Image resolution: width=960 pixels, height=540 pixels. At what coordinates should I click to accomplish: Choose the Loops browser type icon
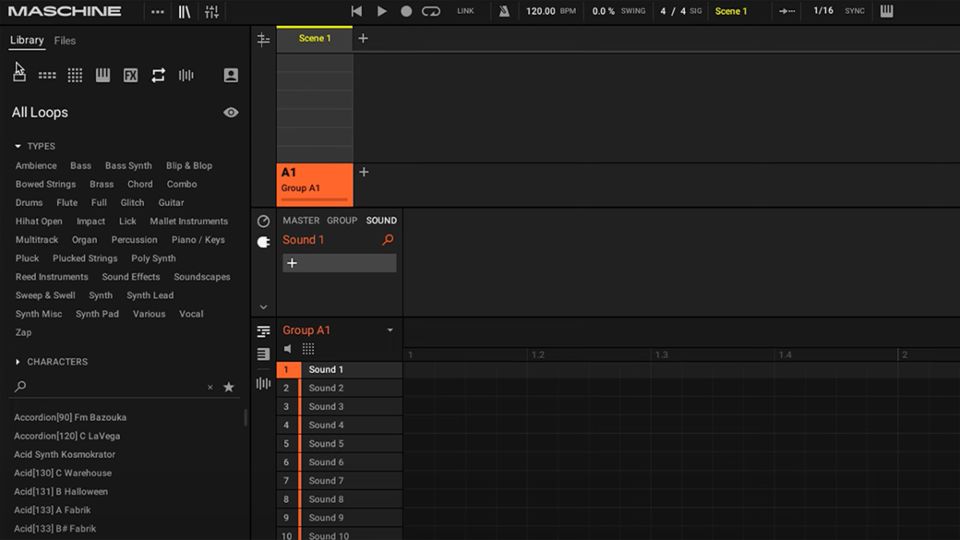click(x=158, y=75)
